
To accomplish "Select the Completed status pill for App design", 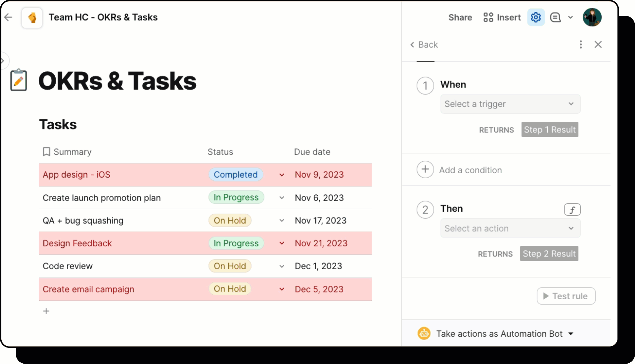I will click(x=236, y=175).
